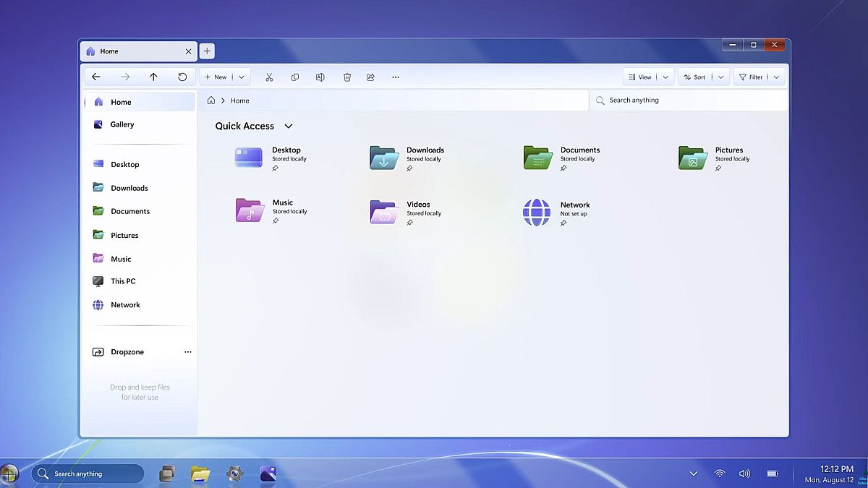Click the Rename icon in toolbar
This screenshot has width=868, height=488.
tap(320, 77)
